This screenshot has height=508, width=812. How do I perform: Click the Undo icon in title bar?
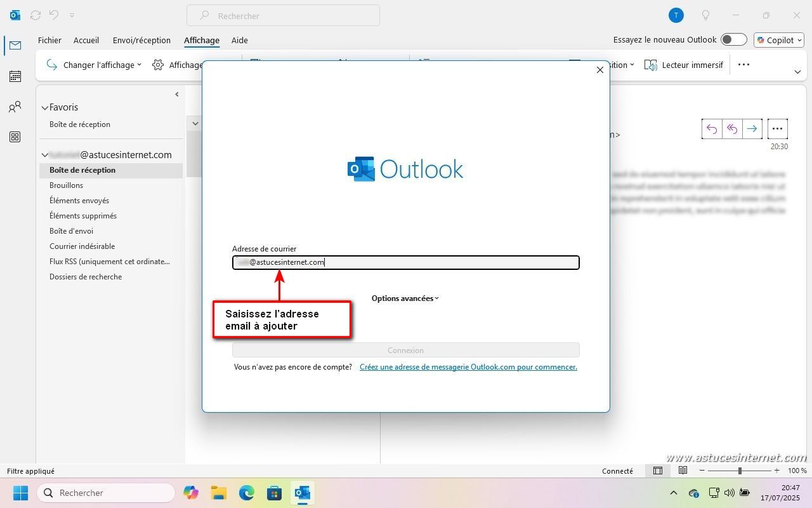click(54, 15)
